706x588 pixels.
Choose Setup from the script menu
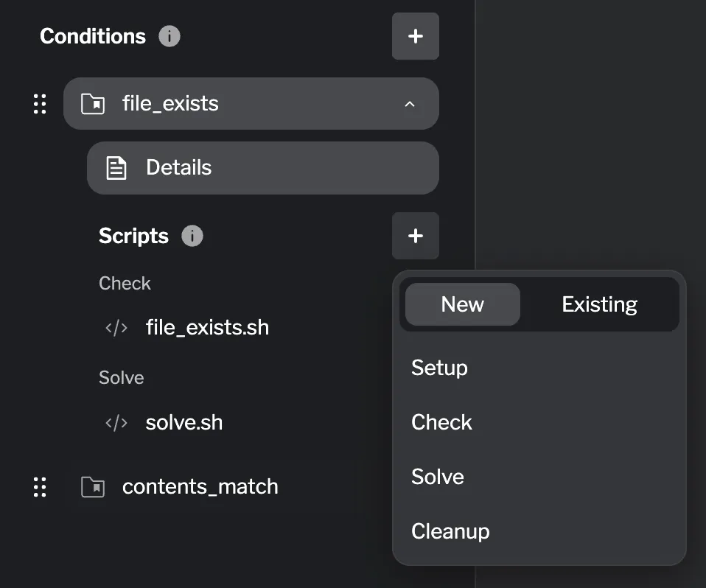click(439, 368)
